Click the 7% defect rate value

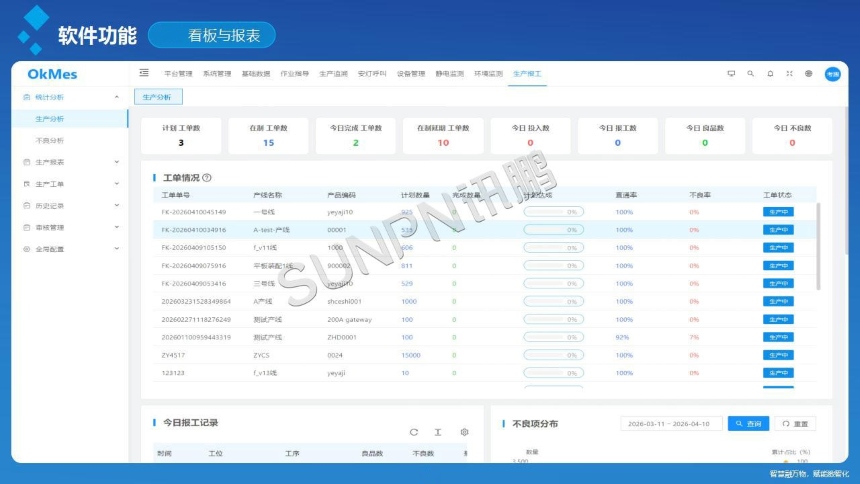pyautogui.click(x=694, y=337)
